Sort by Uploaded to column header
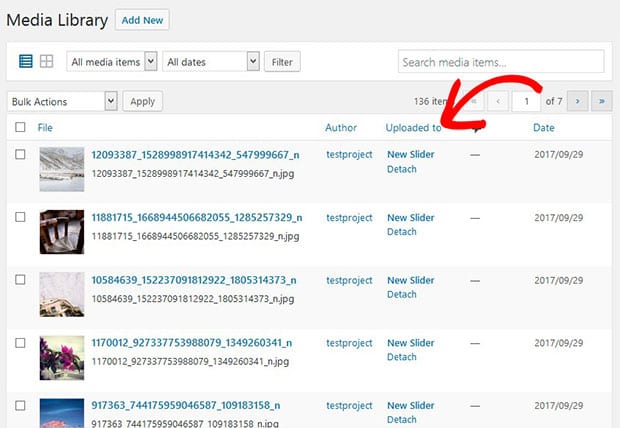Screen dimensions: 620x428 click(x=414, y=128)
